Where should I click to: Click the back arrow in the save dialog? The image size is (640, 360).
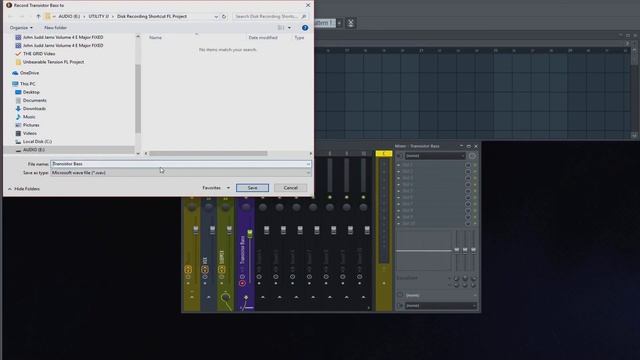(11, 16)
